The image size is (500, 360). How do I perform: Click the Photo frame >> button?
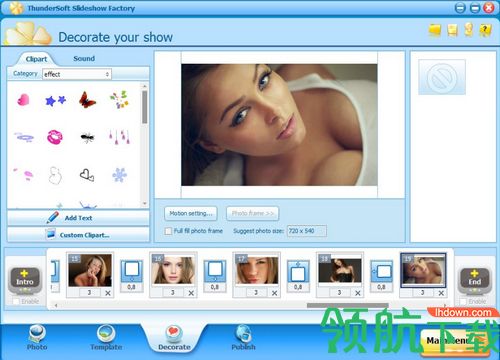[253, 213]
